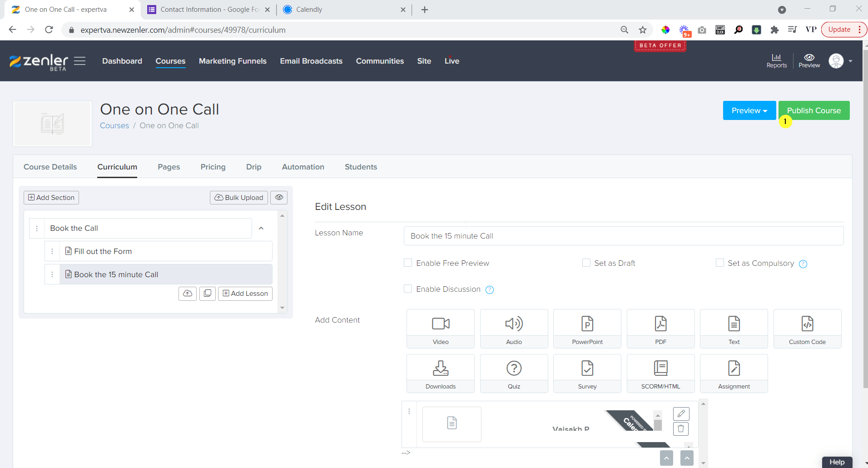
Task: Add a Custom Code block
Action: tap(807, 328)
